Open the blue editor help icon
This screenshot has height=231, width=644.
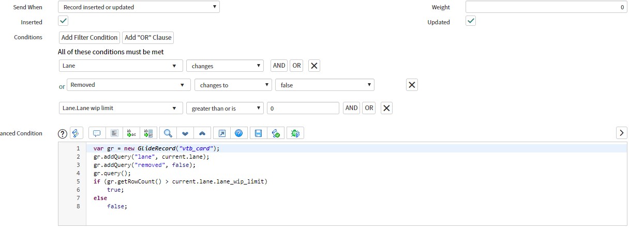click(x=238, y=133)
